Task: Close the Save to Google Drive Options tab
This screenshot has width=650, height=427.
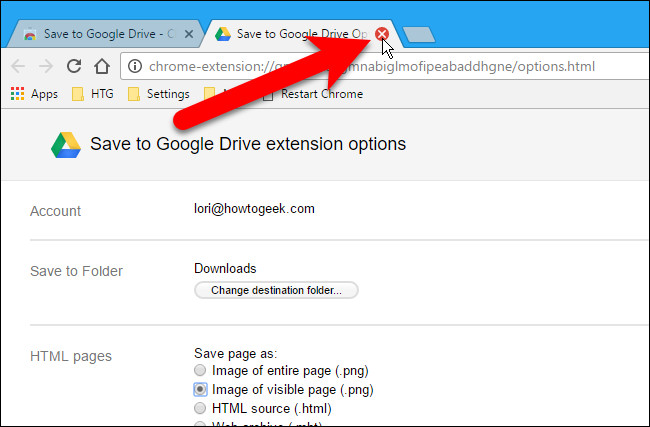Action: coord(382,34)
